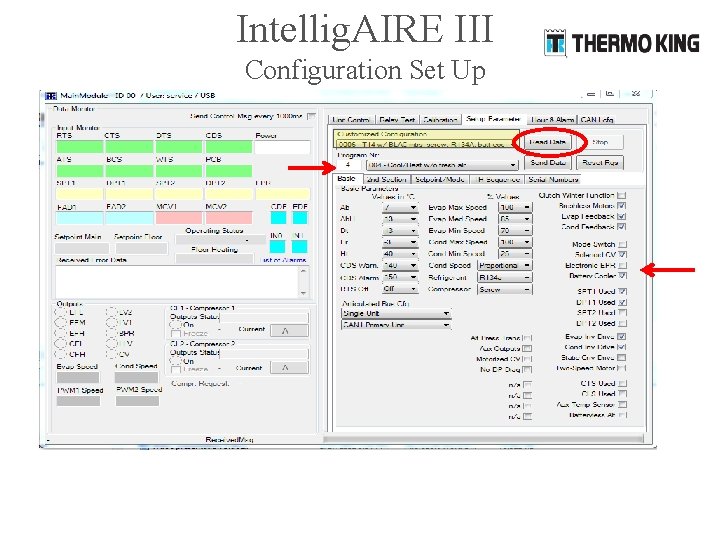The image size is (720, 540).
Task: Click the pink MCV1 indicator box
Action: coord(179,218)
